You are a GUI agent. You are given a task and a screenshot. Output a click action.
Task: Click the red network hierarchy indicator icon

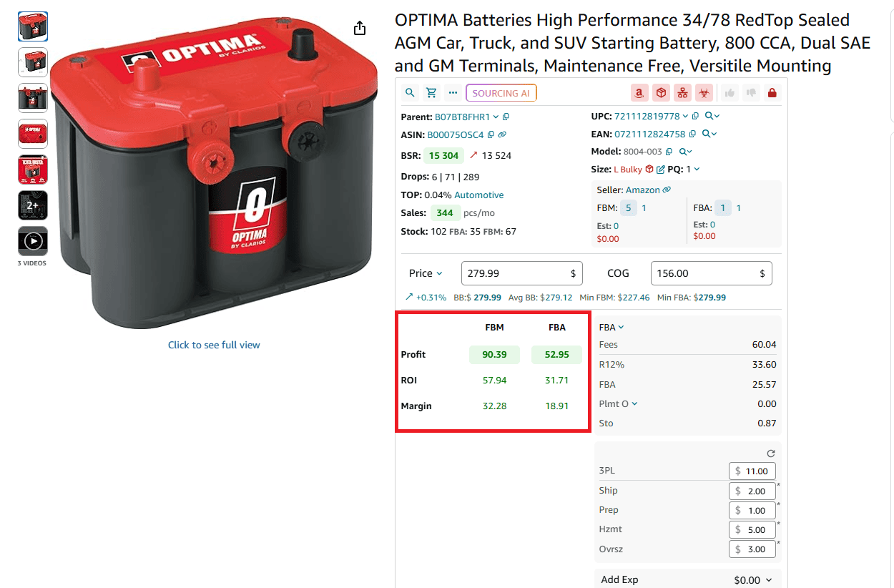683,93
